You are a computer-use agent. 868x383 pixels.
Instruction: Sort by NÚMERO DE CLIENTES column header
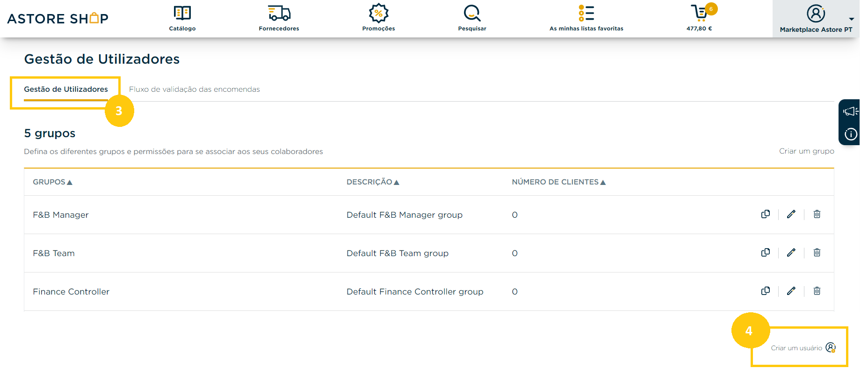point(559,182)
